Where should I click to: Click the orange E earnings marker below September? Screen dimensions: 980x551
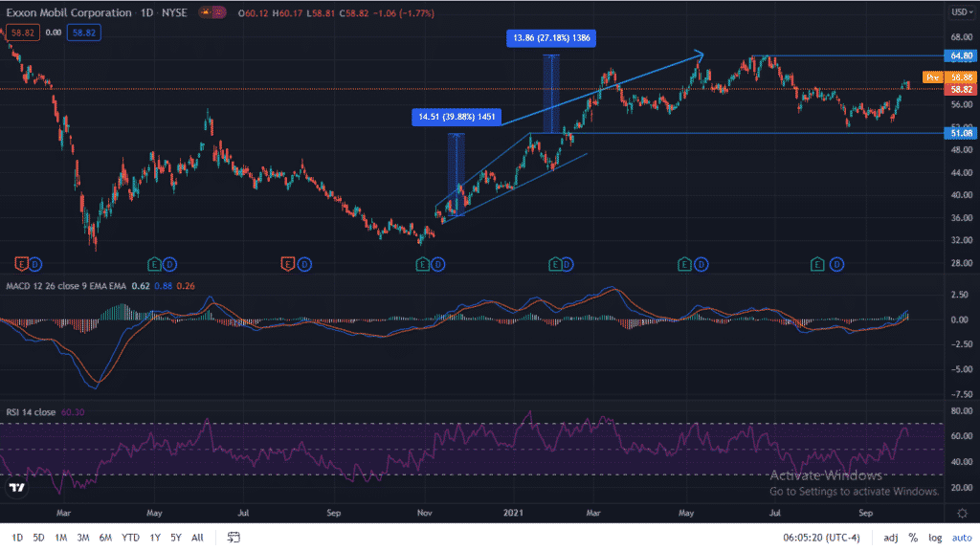287,264
